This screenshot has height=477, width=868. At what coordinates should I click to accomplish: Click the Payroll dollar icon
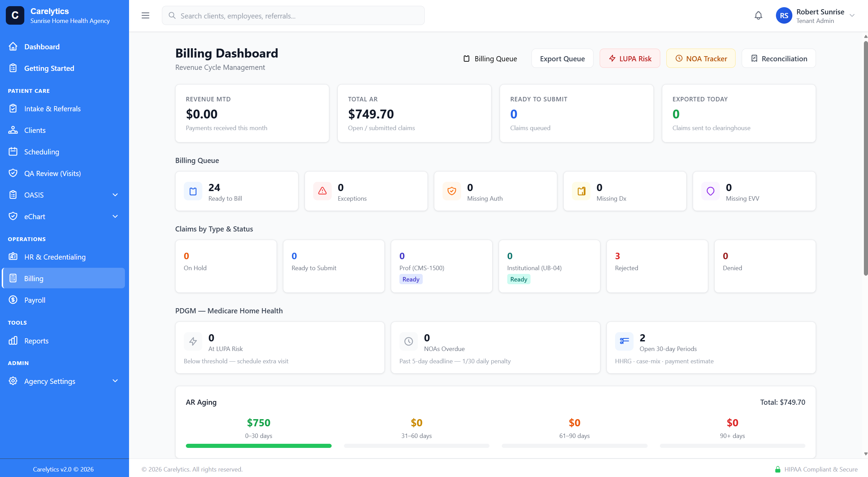coord(13,300)
